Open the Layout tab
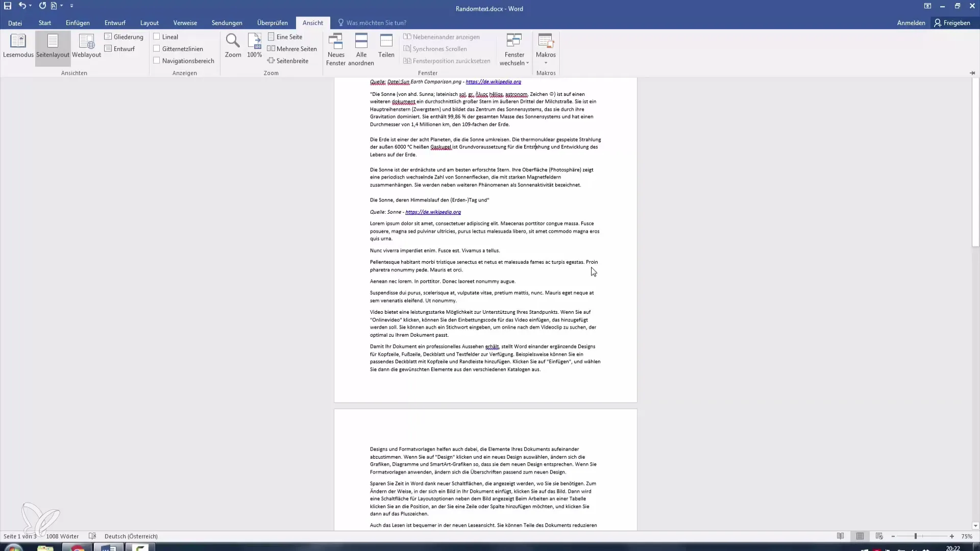The width and height of the screenshot is (980, 551). 150,23
